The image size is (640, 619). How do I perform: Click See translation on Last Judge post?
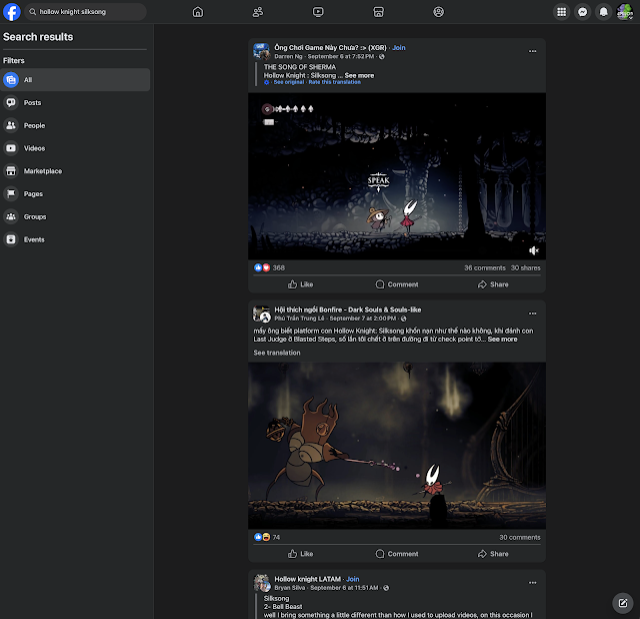pyautogui.click(x=276, y=352)
